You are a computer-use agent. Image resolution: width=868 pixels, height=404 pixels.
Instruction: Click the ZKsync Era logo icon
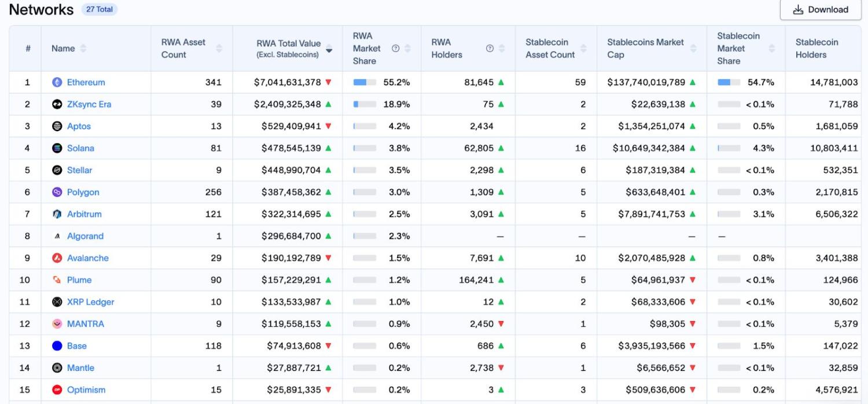57,104
